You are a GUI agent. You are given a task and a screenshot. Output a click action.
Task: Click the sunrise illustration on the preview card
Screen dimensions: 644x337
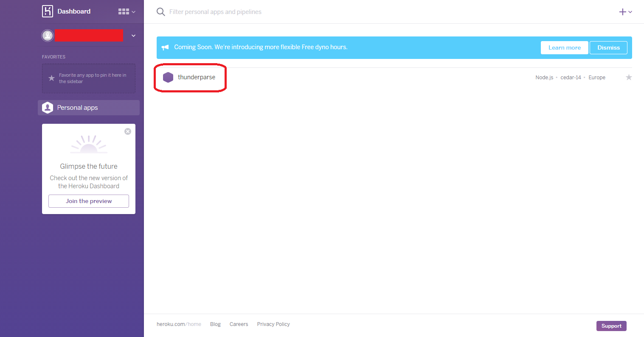(x=88, y=143)
